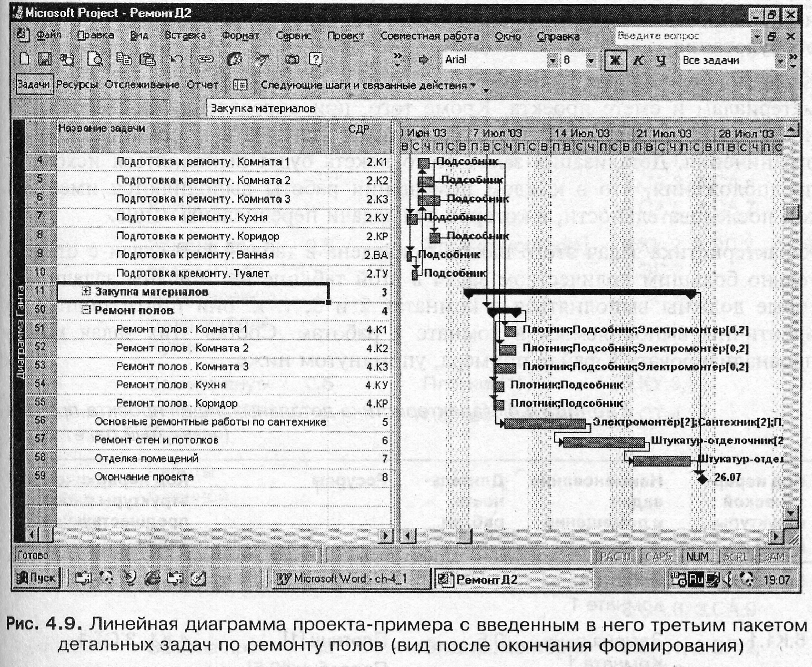Open Assign Resources faces icon
This screenshot has height=667, width=812.
pyautogui.click(x=234, y=59)
